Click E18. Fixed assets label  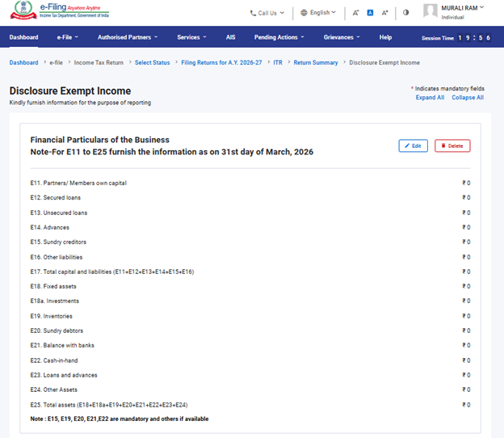point(53,286)
